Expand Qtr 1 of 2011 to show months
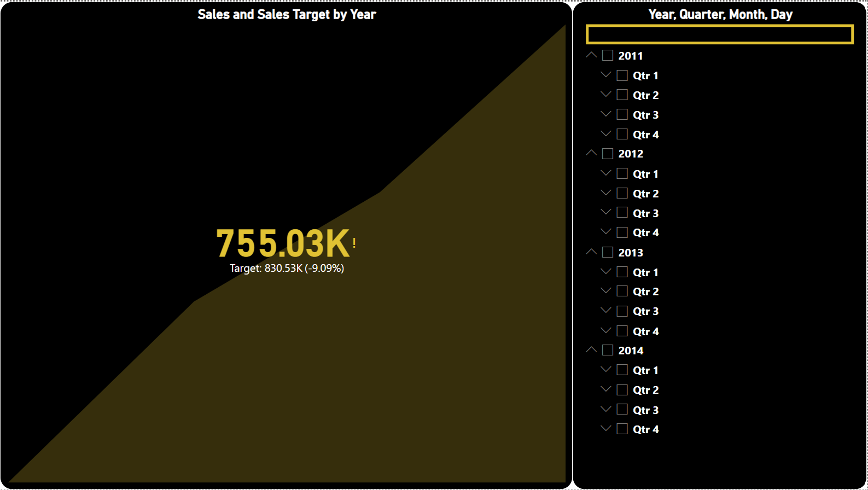Viewport: 868px width, 490px height. coord(605,74)
